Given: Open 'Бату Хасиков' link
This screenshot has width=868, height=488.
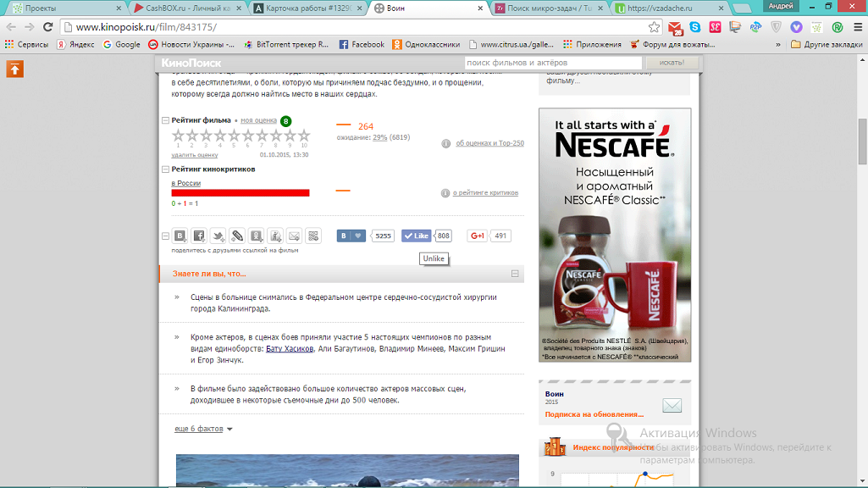Looking at the screenshot, I should pyautogui.click(x=290, y=349).
